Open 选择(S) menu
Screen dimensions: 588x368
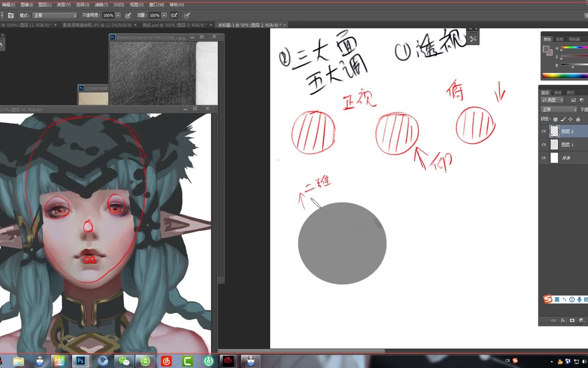83,5
